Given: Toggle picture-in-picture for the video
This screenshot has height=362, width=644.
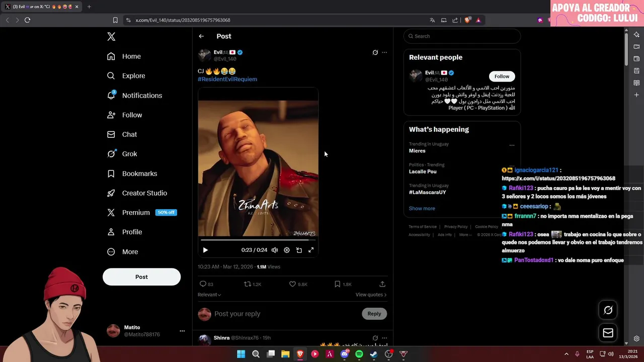Looking at the screenshot, I should click(299, 250).
